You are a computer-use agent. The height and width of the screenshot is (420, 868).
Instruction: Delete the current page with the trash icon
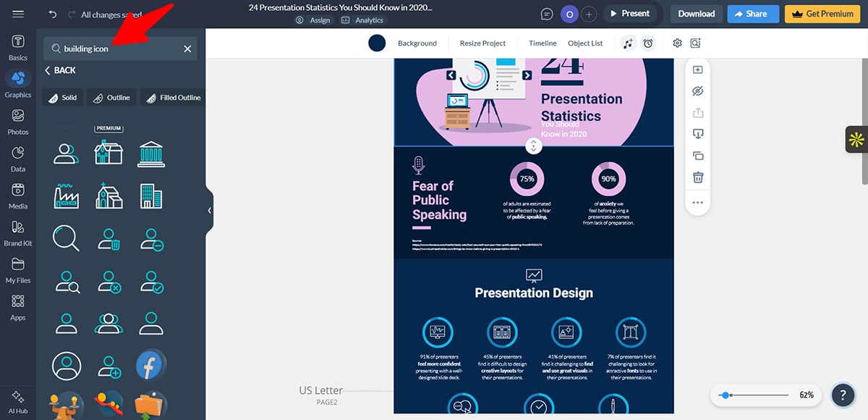pos(697,177)
